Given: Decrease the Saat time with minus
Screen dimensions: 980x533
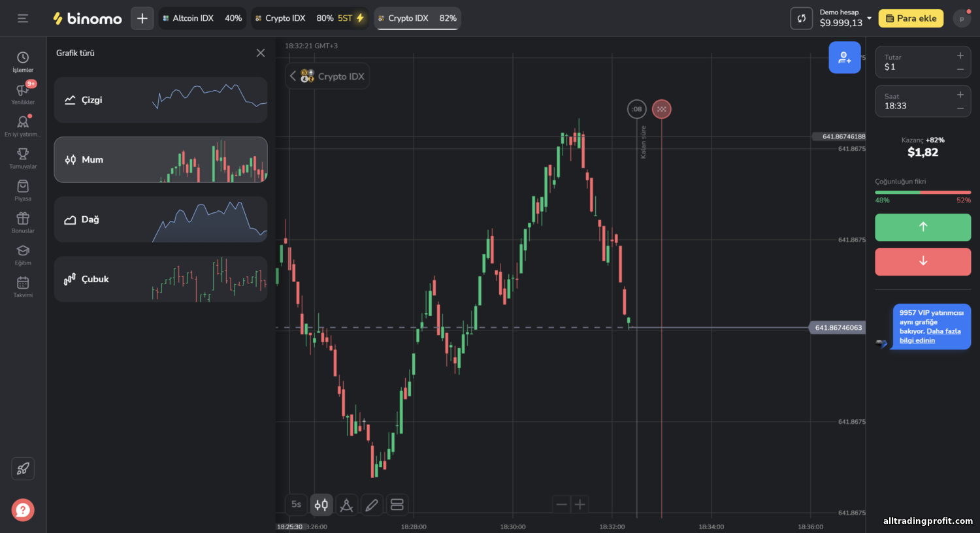Looking at the screenshot, I should 960,108.
